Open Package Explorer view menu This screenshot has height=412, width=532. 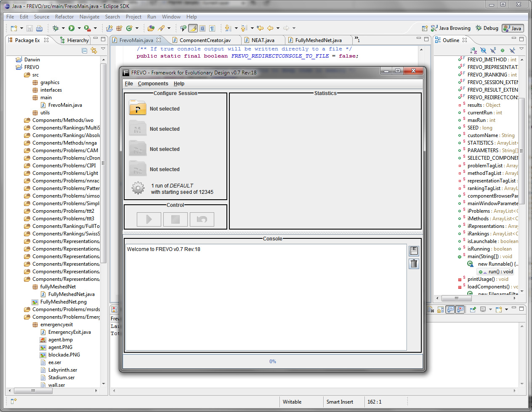coord(103,49)
